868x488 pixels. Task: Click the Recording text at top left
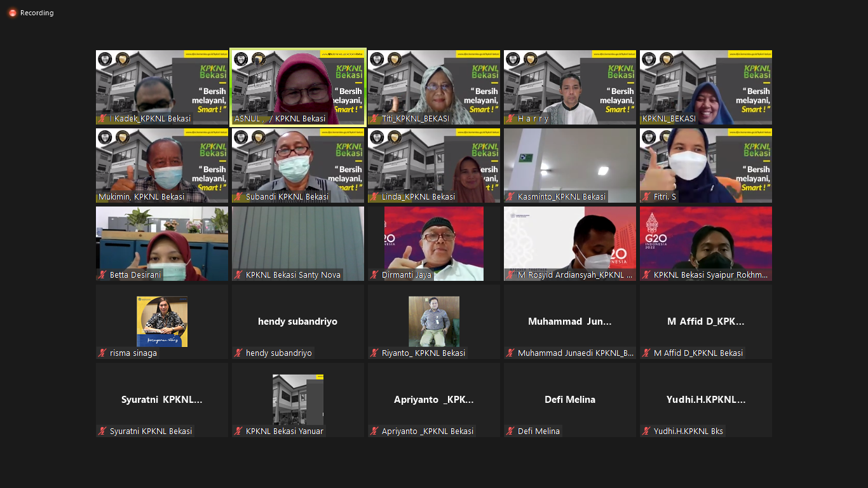pos(37,13)
